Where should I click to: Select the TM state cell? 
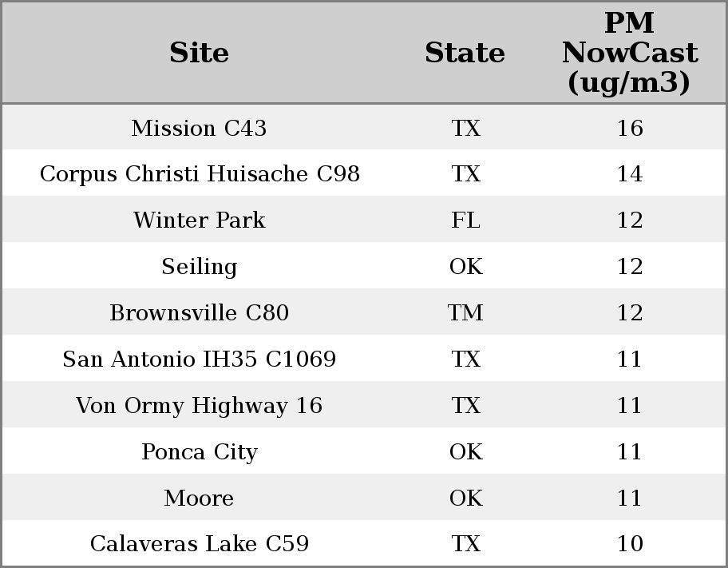tap(465, 313)
